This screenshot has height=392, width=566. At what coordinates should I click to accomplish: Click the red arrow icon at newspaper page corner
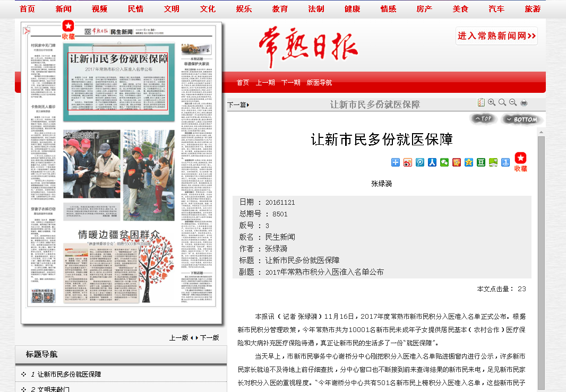point(27,31)
